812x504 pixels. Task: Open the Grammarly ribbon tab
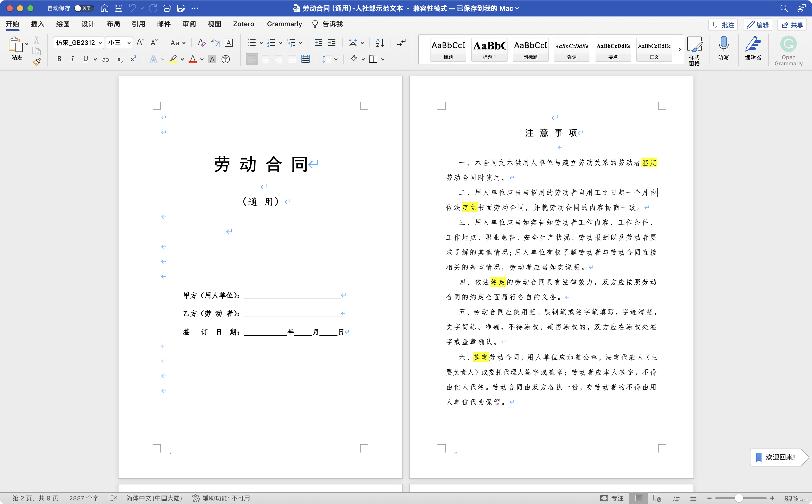click(284, 24)
